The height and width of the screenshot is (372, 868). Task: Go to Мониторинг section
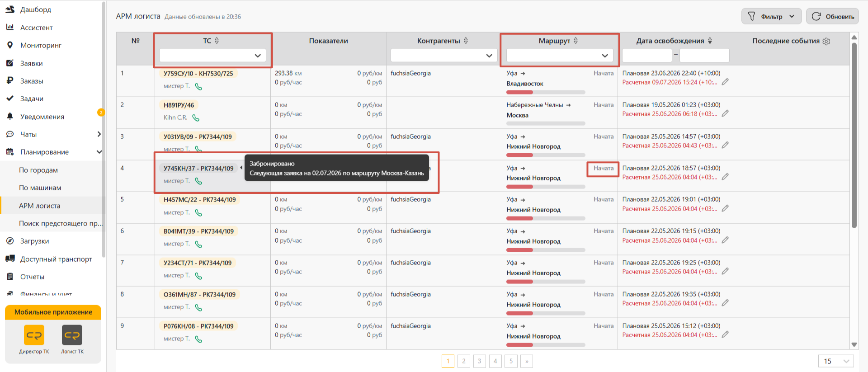pos(41,45)
